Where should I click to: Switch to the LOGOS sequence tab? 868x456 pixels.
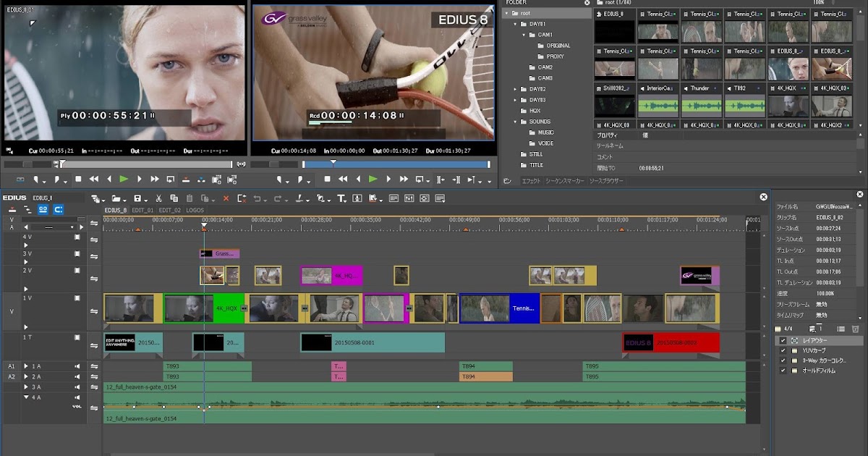(x=195, y=210)
